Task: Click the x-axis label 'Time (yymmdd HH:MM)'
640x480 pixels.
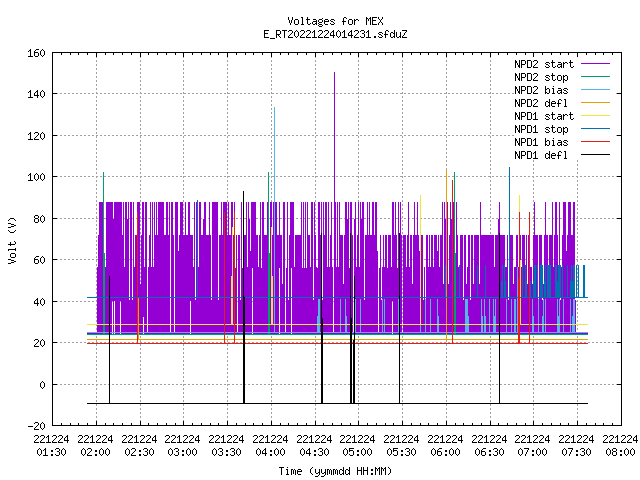Action: pos(335,471)
